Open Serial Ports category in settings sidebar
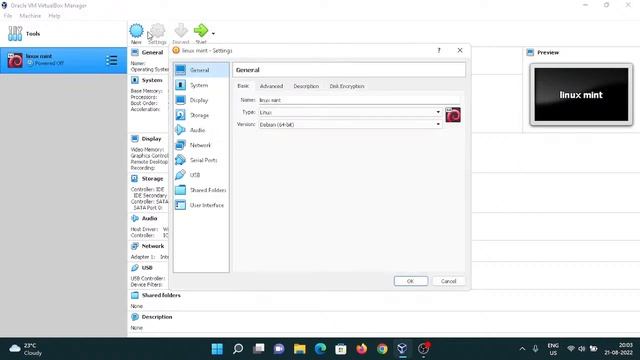640x360 pixels. [201, 160]
